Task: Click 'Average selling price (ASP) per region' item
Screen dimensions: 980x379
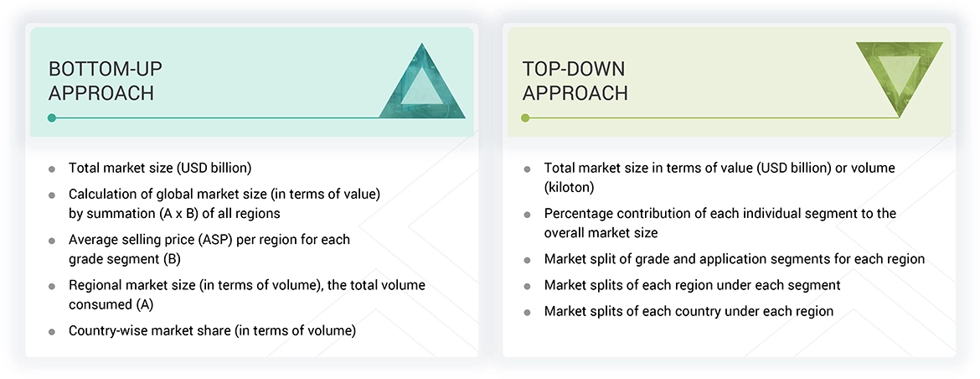Action: click(209, 249)
